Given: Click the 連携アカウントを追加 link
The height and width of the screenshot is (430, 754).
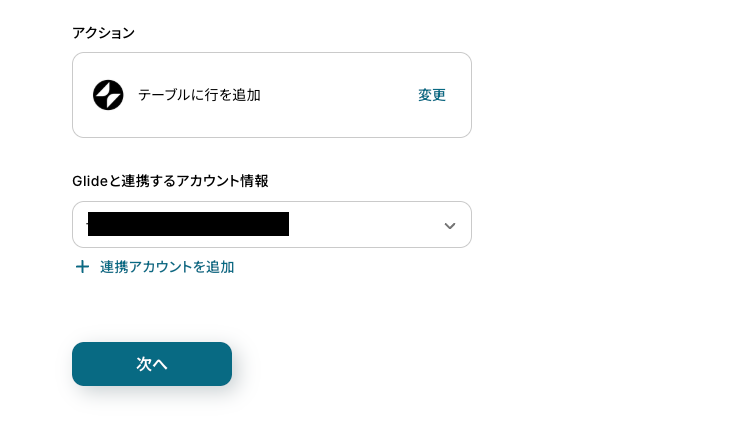Looking at the screenshot, I should tap(166, 267).
